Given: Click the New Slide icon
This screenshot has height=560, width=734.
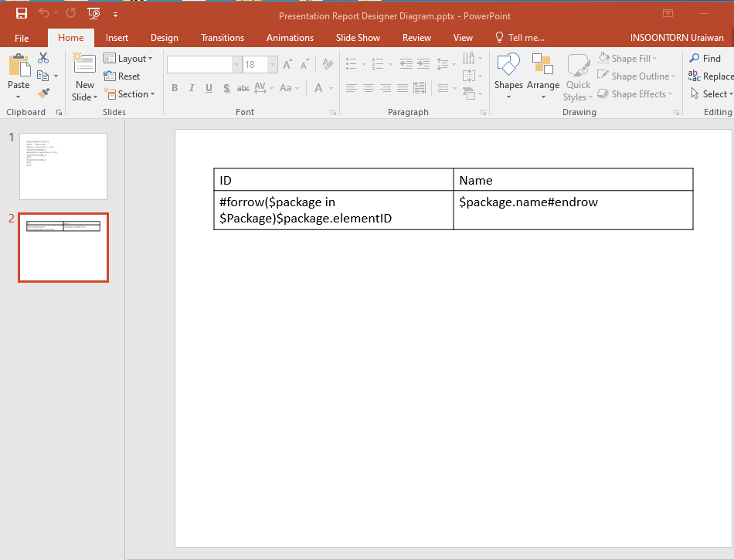Looking at the screenshot, I should (x=84, y=64).
